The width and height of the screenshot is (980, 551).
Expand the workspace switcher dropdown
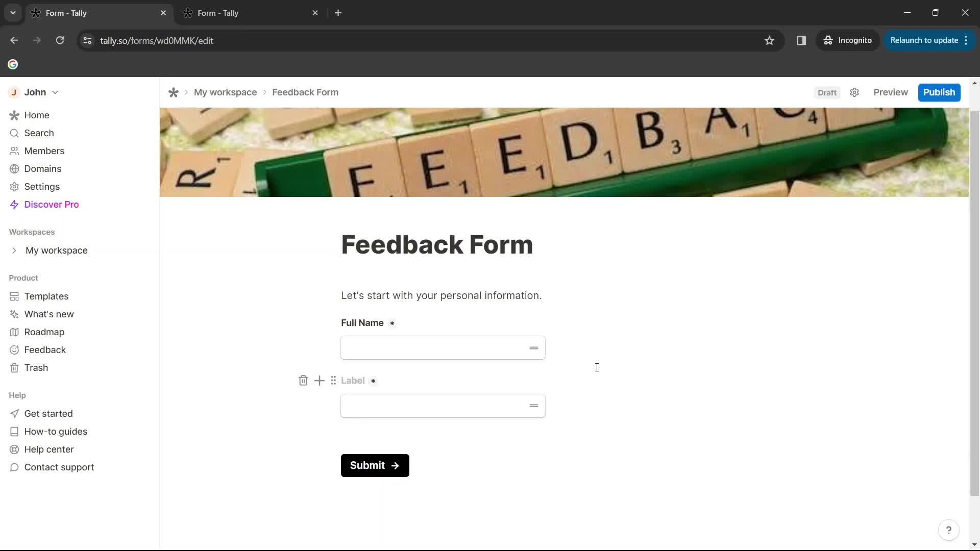55,92
